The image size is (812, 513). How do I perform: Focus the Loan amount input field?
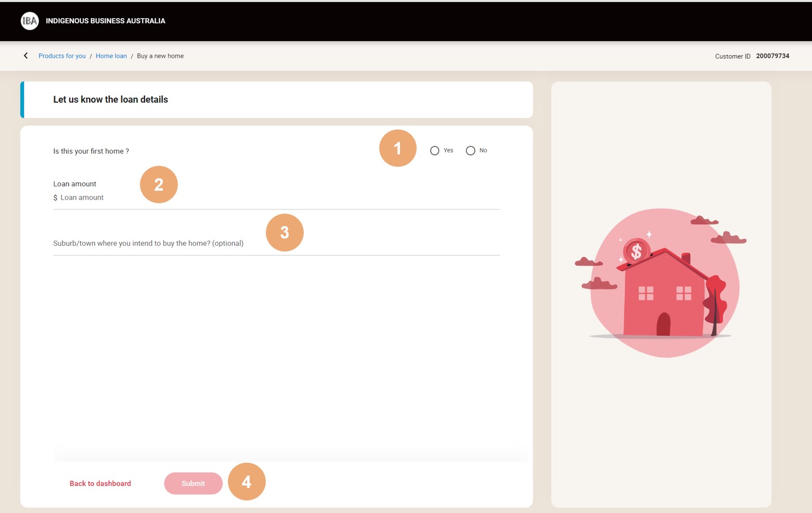276,198
